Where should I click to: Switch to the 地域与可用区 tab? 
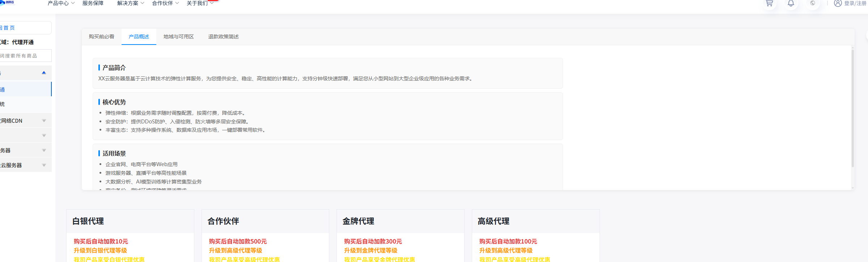pos(178,37)
